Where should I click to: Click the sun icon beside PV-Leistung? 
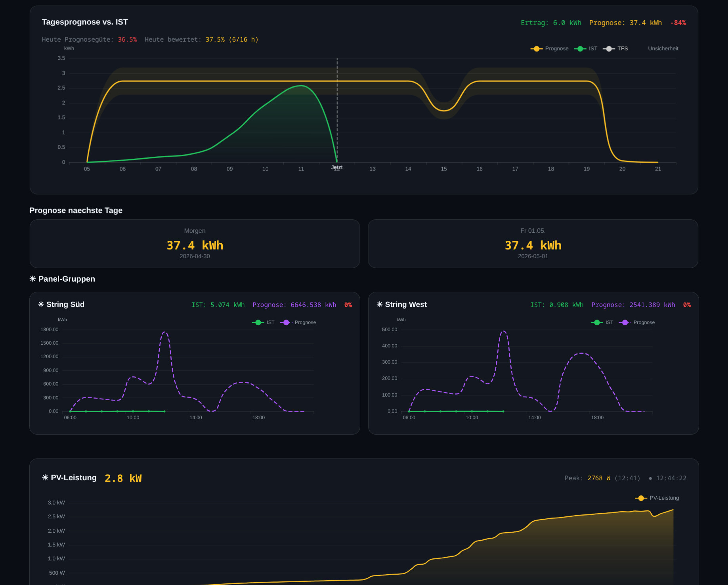45,478
